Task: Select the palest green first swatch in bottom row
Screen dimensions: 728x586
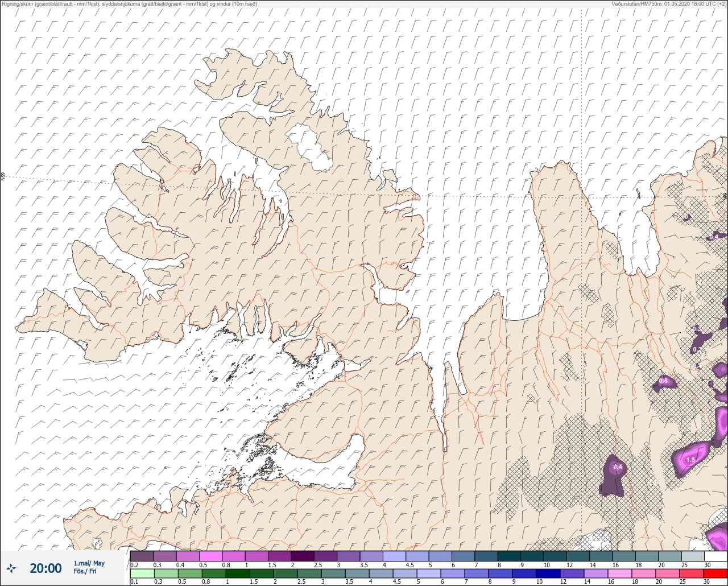Action: 142,573
